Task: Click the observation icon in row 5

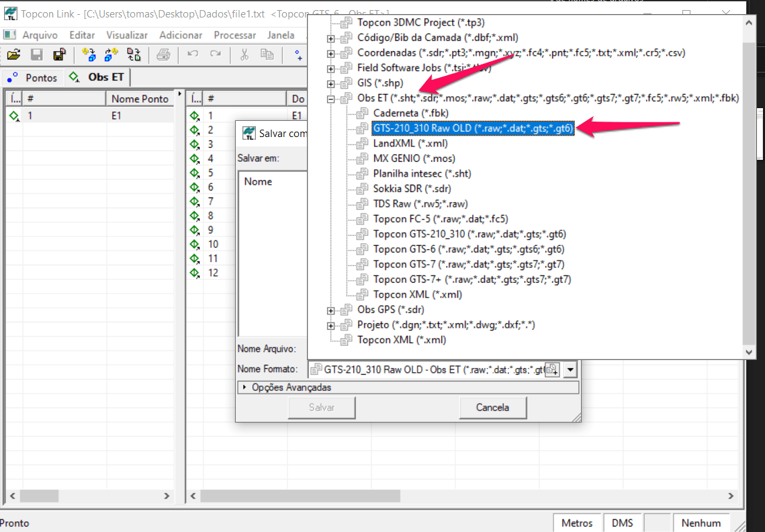Action: 195,173
